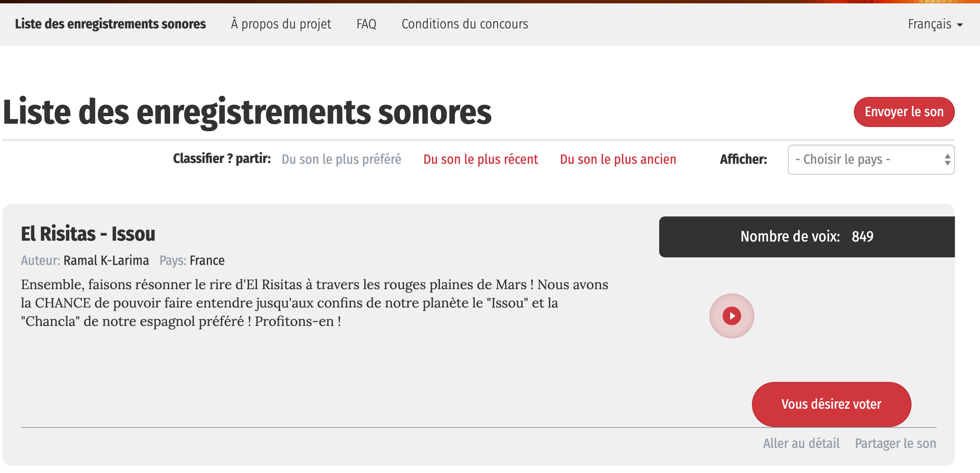Click the country value France
This screenshot has width=980, height=473.
(x=207, y=261)
